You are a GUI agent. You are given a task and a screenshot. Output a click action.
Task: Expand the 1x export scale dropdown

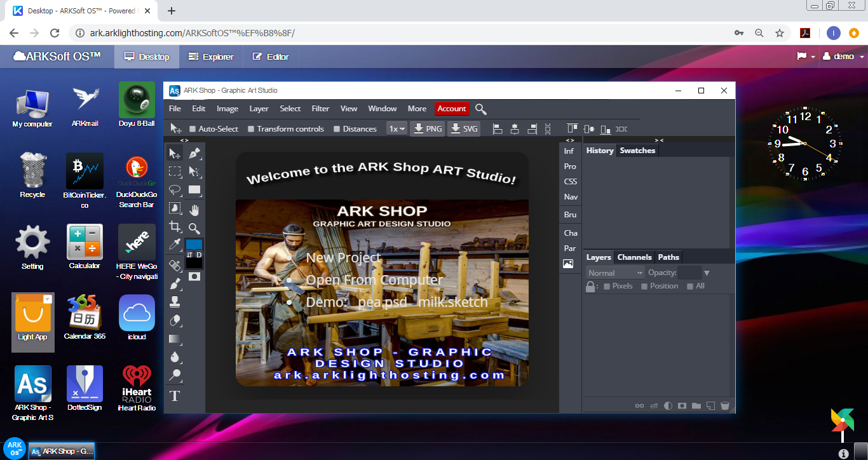coord(397,129)
